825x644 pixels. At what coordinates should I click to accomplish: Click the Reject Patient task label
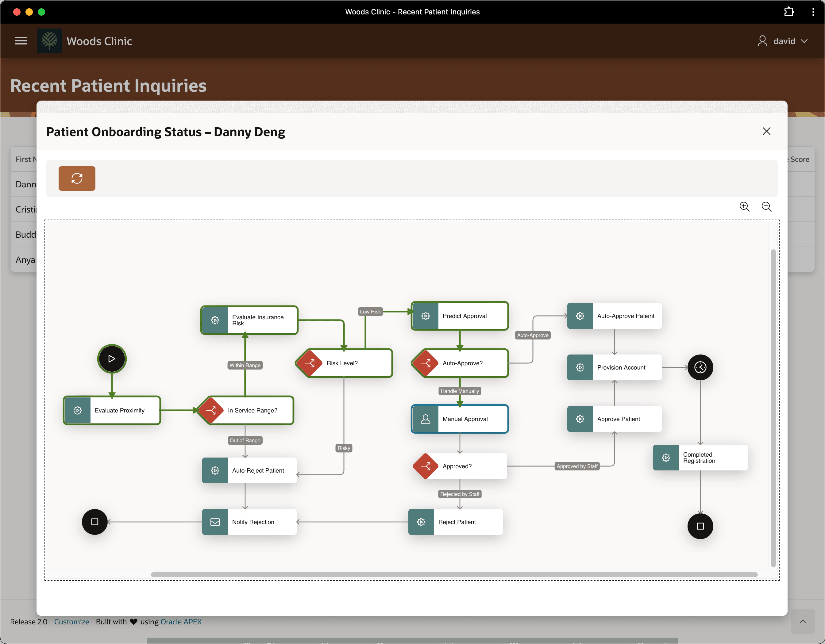pos(457,522)
